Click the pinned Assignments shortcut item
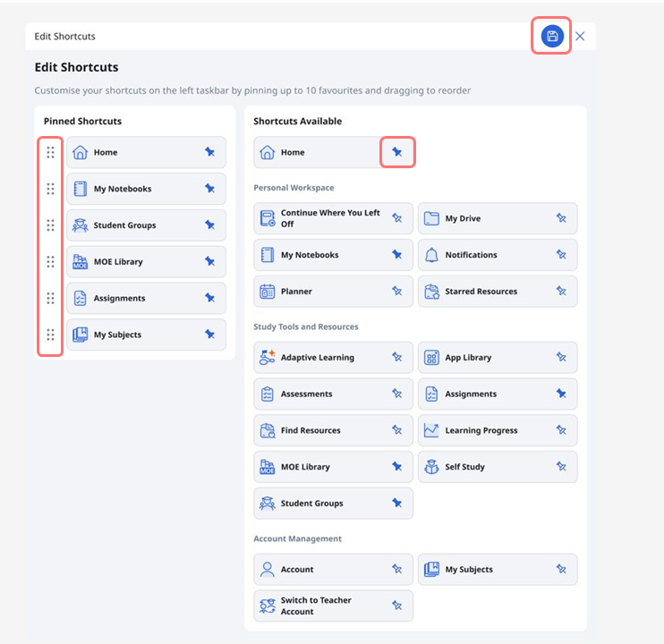The height and width of the screenshot is (644, 664). [134, 299]
